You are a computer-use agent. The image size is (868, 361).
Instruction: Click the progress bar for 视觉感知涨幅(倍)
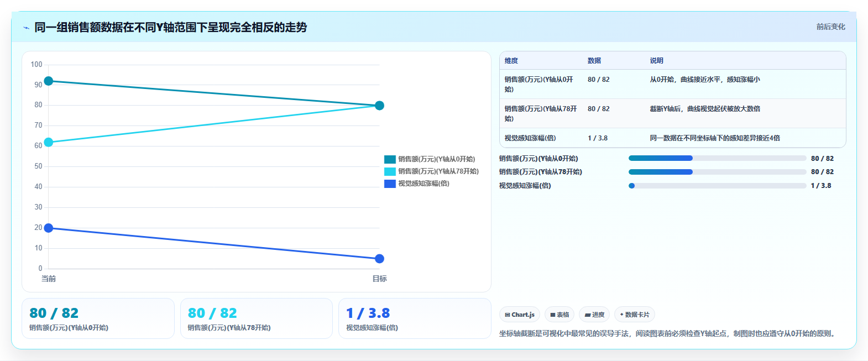pyautogui.click(x=717, y=186)
